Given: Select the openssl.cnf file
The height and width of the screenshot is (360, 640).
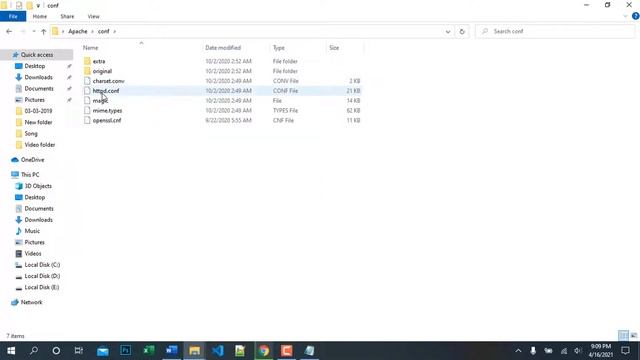Looking at the screenshot, I should pos(107,120).
